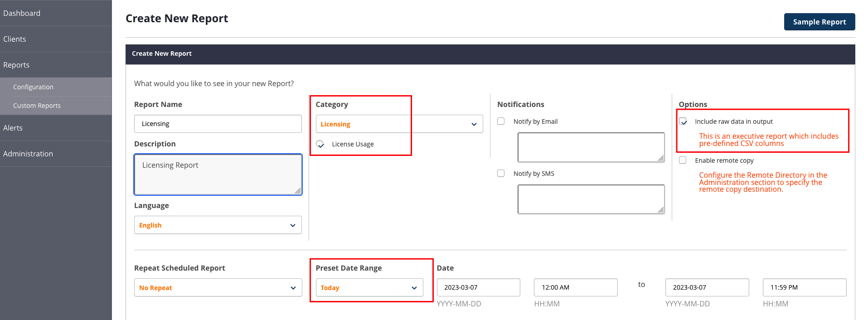The width and height of the screenshot is (868, 320).
Task: Click the Remote Directory configuration note
Action: pyautogui.click(x=763, y=182)
